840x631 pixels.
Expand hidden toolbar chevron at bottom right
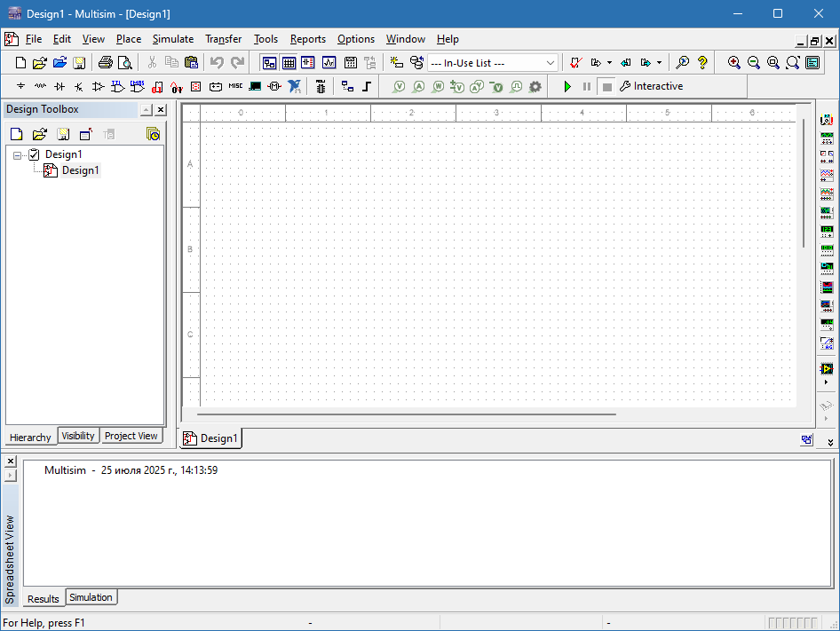(830, 442)
